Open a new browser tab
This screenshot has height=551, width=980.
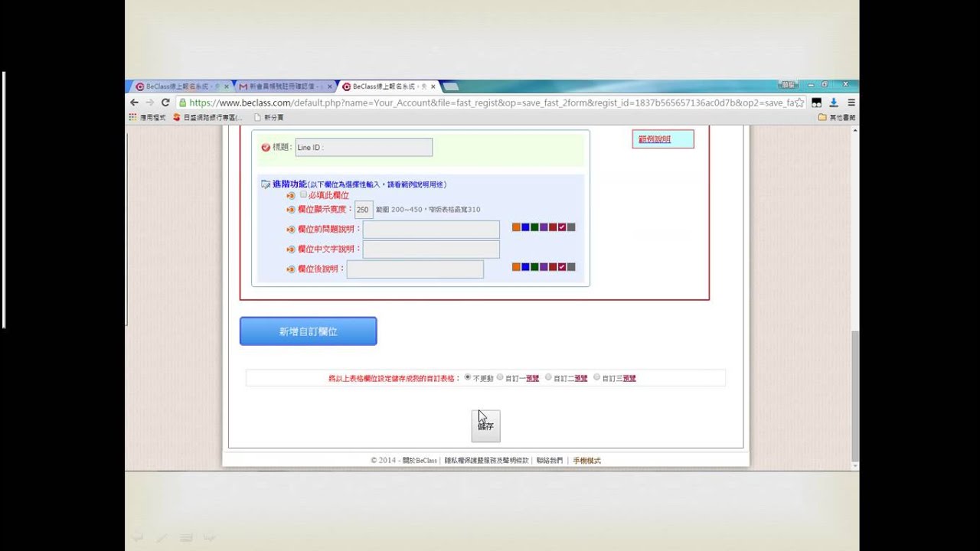[x=451, y=86]
